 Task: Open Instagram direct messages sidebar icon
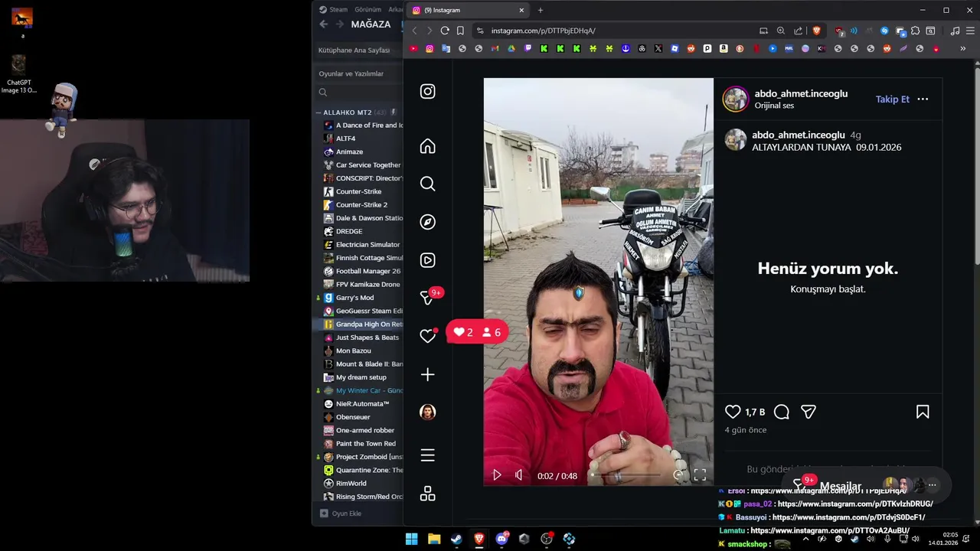tap(428, 298)
